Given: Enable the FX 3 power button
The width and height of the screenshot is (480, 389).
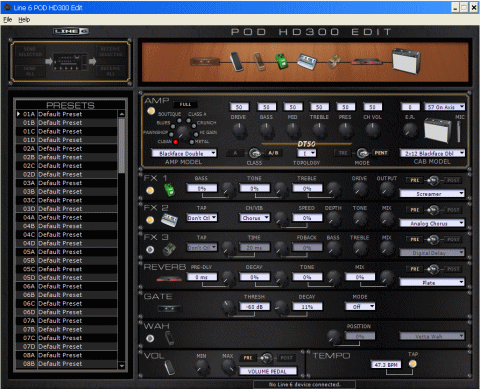Looking at the screenshot, I should pyautogui.click(x=150, y=249).
